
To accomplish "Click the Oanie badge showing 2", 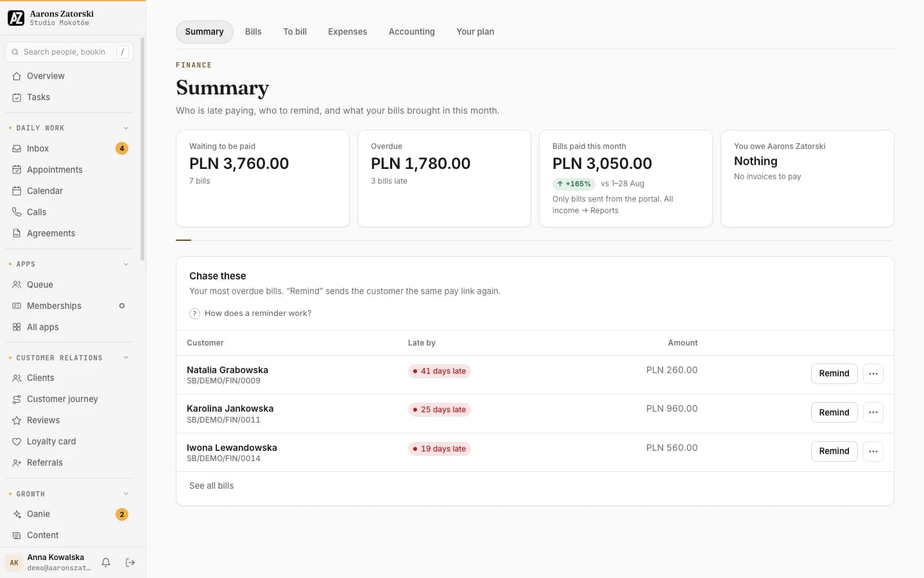I will coord(122,514).
